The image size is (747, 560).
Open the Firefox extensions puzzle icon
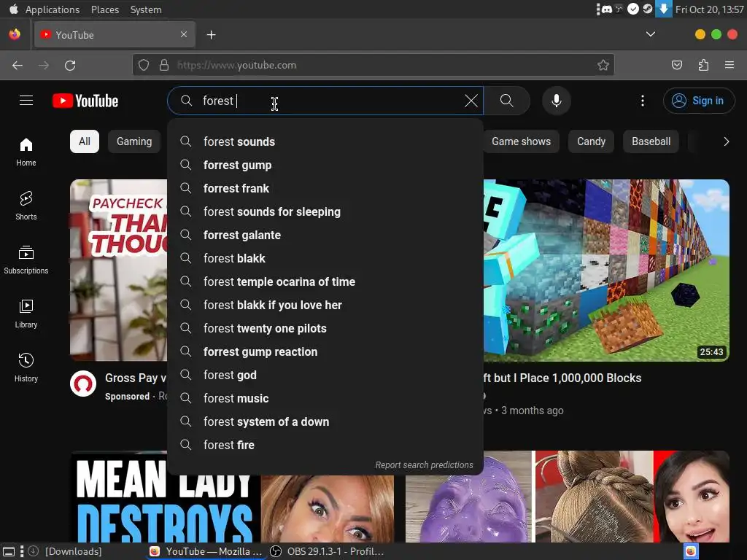click(x=703, y=65)
